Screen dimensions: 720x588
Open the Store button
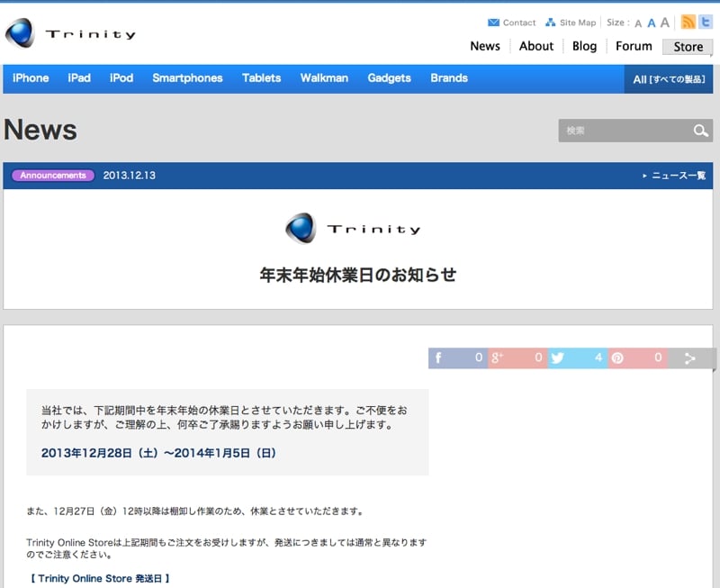(688, 47)
